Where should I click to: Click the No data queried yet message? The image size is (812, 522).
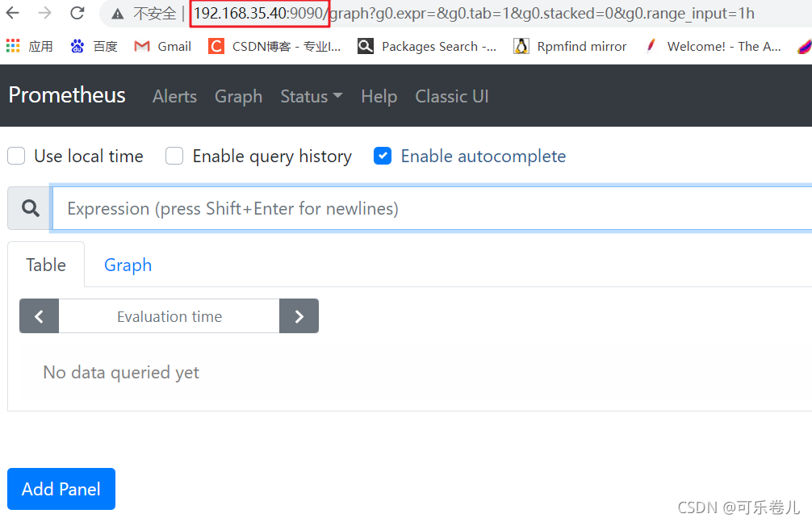pos(121,373)
